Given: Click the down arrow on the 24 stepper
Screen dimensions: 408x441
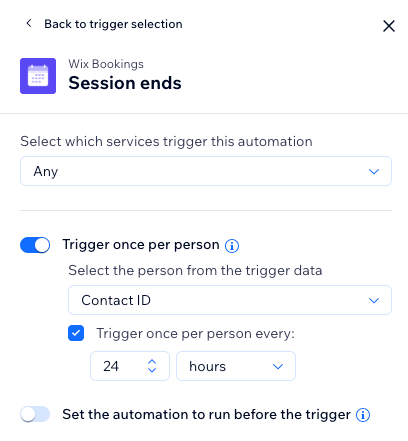Looking at the screenshot, I should coord(152,370).
